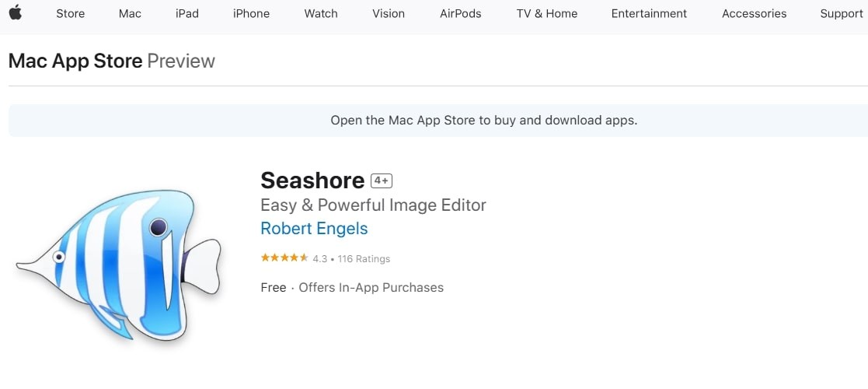The height and width of the screenshot is (389, 868).
Task: Click the Seashore fish app icon
Action: (x=118, y=265)
